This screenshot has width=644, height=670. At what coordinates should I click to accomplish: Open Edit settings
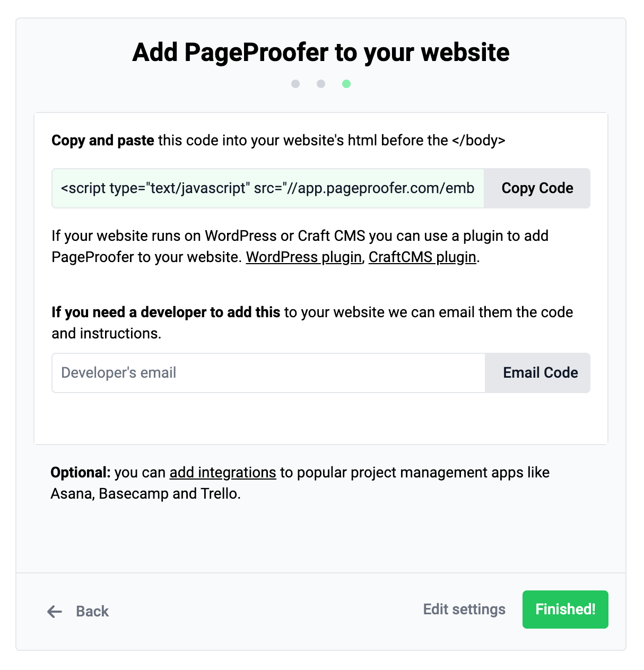464,610
